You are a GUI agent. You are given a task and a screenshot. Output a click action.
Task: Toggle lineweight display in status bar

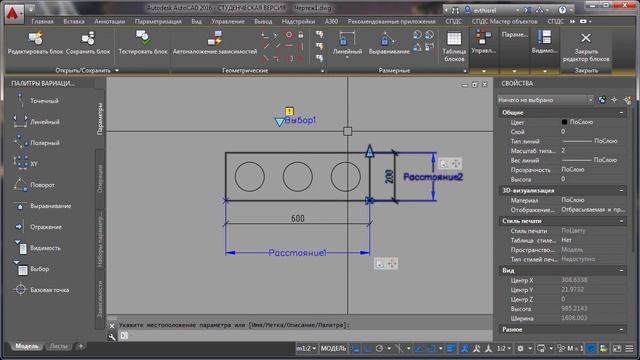point(451,349)
